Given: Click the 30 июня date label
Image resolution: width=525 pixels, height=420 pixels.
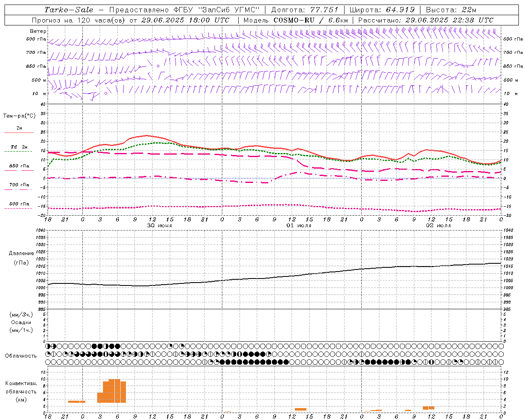Looking at the screenshot, I should click(x=160, y=226).
